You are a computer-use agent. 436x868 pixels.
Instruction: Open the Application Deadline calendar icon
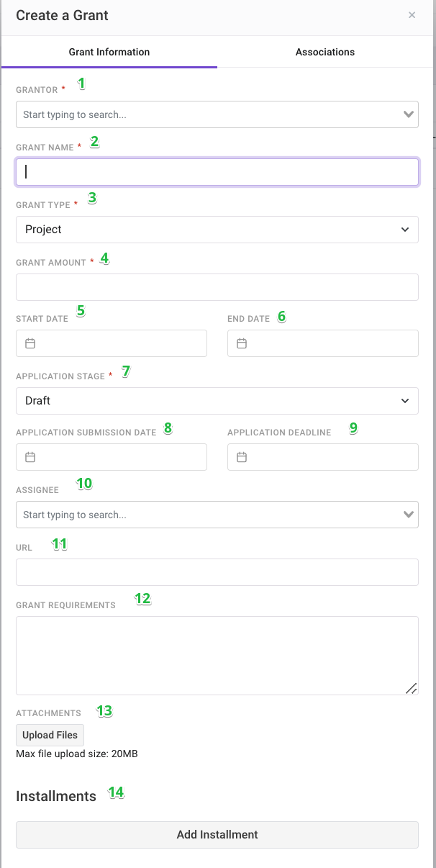point(241,457)
